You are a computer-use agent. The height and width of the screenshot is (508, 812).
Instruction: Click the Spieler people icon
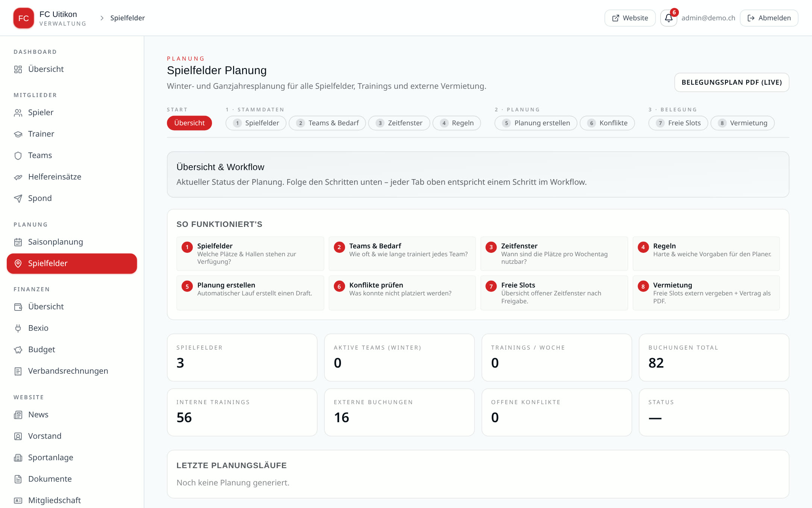(18, 113)
